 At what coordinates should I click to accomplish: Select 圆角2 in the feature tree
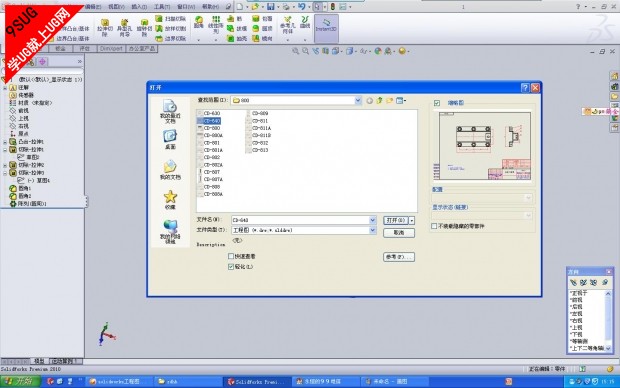(x=21, y=196)
